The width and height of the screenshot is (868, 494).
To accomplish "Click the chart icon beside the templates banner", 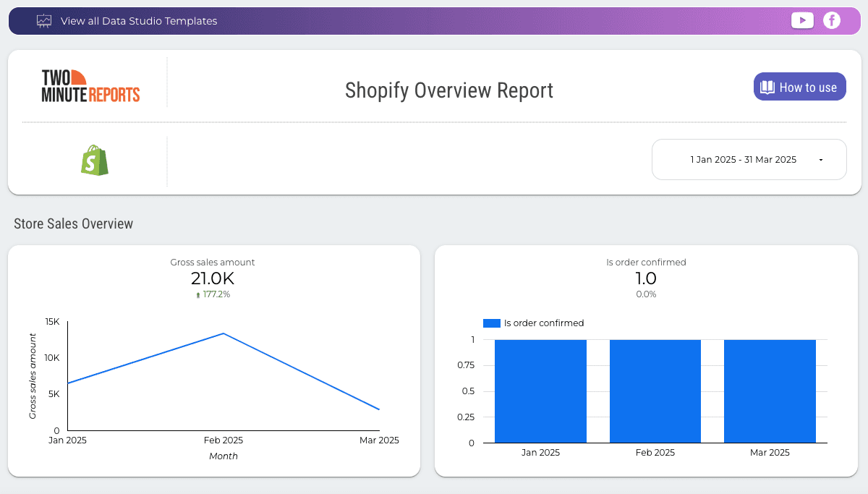I will (44, 20).
